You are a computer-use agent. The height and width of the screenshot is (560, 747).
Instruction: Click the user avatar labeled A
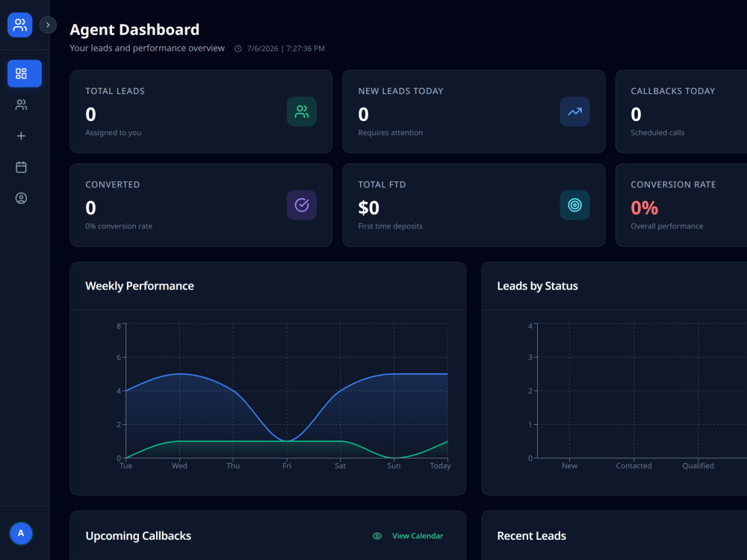click(x=21, y=533)
